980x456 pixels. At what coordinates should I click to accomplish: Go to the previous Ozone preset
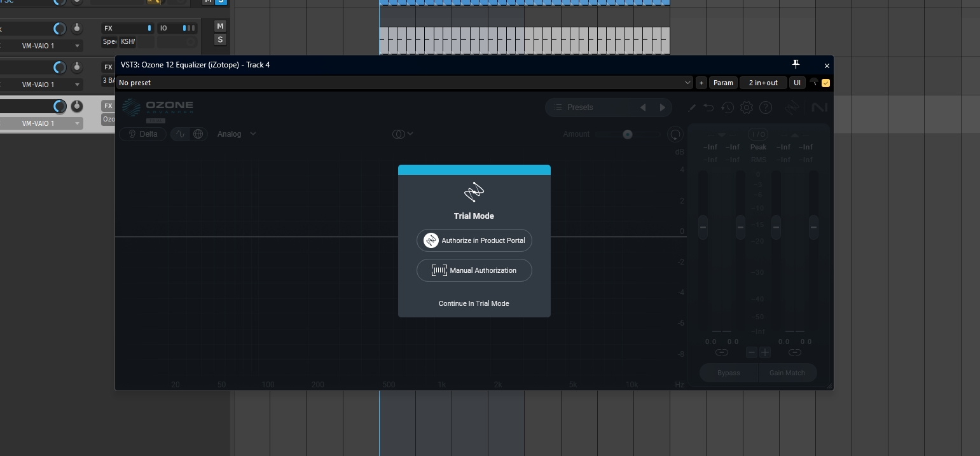(643, 107)
